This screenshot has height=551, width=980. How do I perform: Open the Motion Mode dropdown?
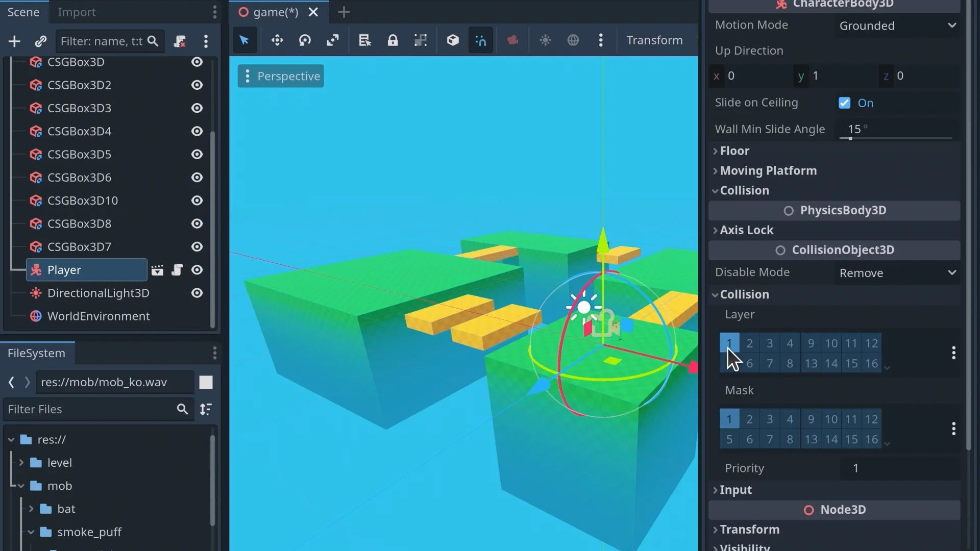[897, 26]
